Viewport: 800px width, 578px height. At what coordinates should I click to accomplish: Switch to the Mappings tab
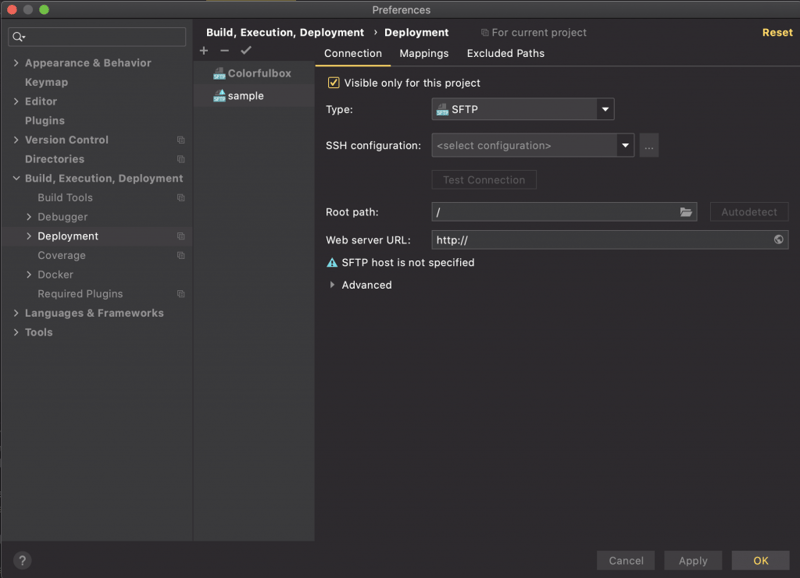pos(424,53)
